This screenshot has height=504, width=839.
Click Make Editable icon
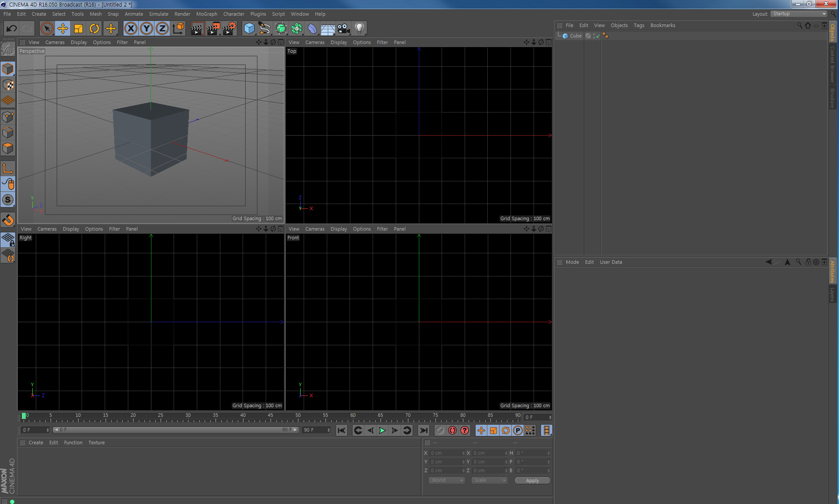[x=8, y=48]
